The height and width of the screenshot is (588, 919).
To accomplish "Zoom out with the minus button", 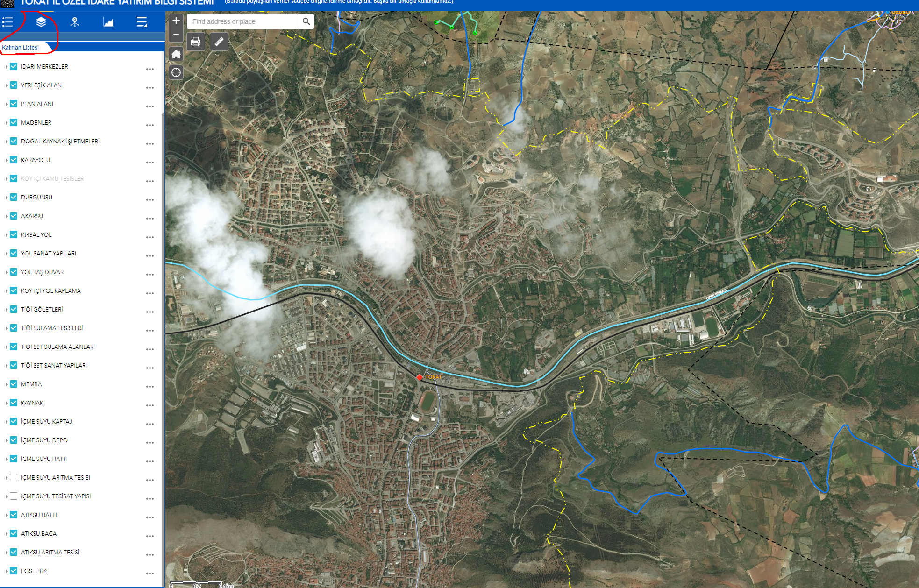I will (x=176, y=35).
